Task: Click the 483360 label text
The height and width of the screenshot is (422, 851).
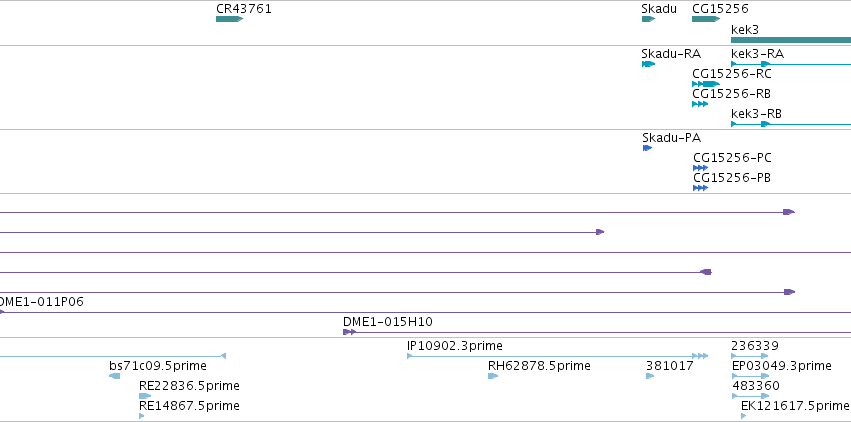Action: click(x=756, y=386)
